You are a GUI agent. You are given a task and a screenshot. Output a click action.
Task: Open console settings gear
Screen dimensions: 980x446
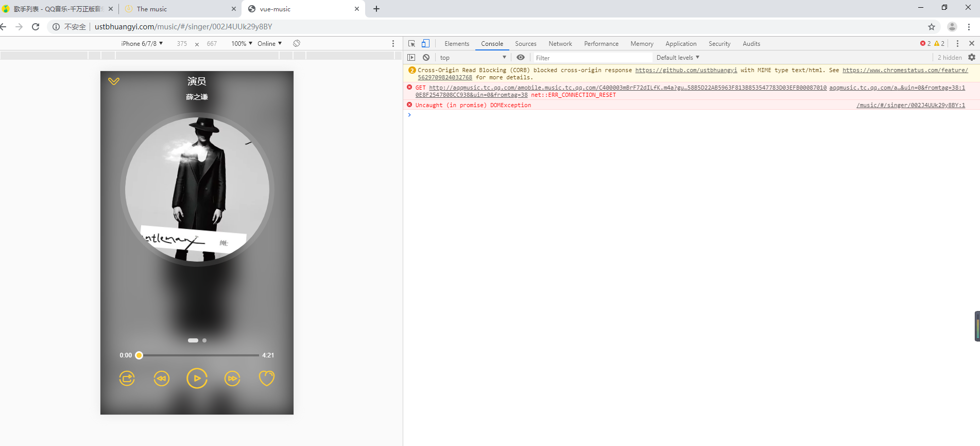[972, 58]
